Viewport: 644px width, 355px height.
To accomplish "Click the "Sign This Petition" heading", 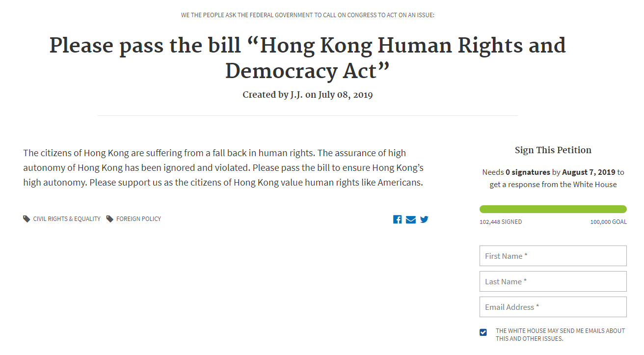I will [x=553, y=150].
